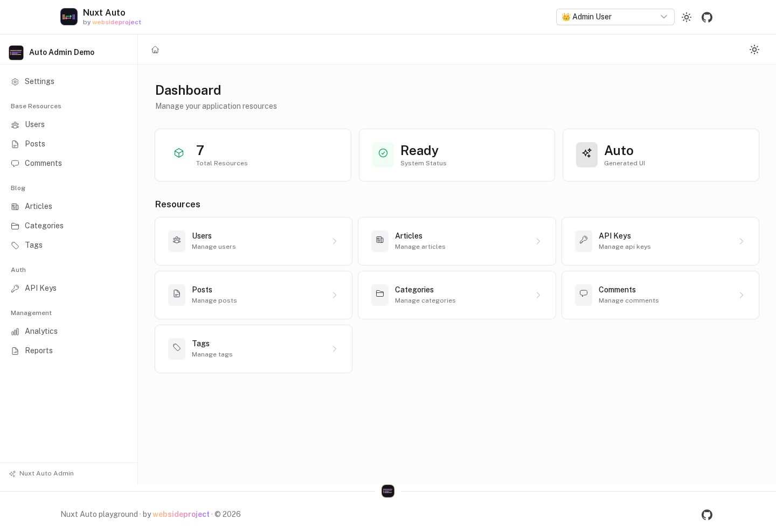Open Categories in the sidebar

pyautogui.click(x=68, y=226)
